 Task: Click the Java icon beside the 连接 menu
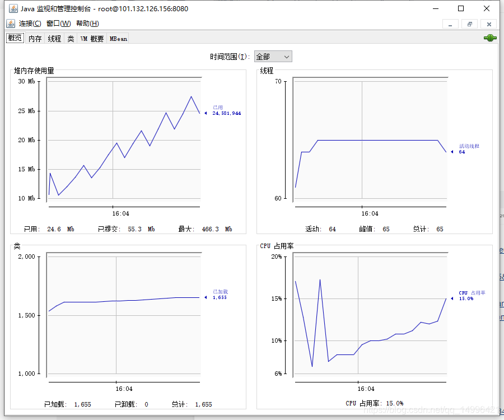click(11, 24)
